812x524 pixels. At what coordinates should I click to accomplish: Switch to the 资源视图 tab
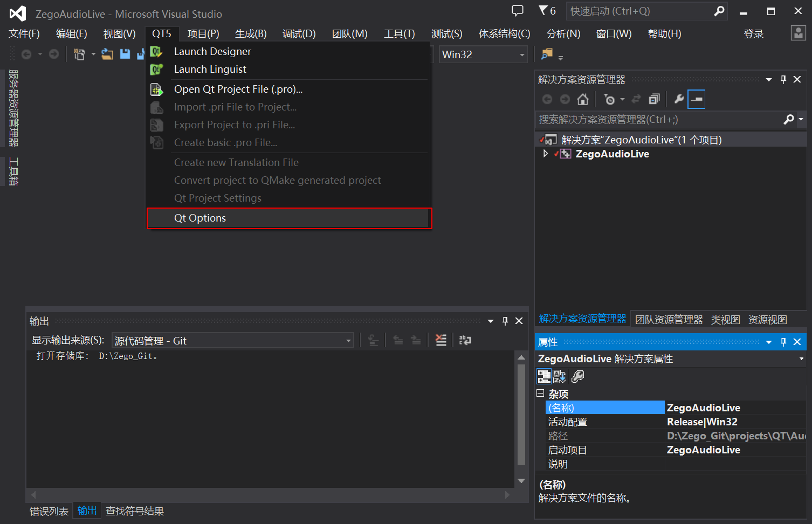pos(768,320)
